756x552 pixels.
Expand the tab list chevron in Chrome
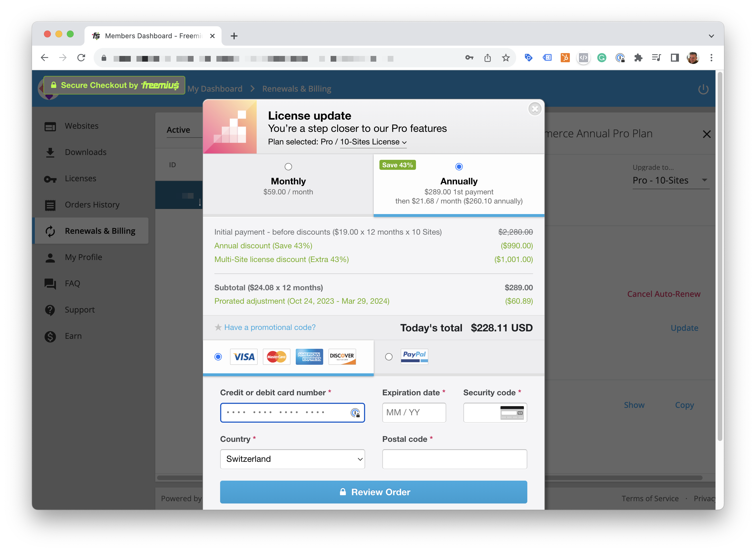(x=711, y=36)
